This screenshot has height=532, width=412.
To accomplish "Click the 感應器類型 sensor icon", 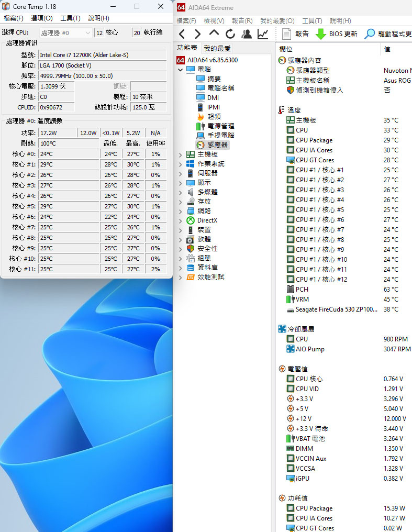I will (290, 70).
